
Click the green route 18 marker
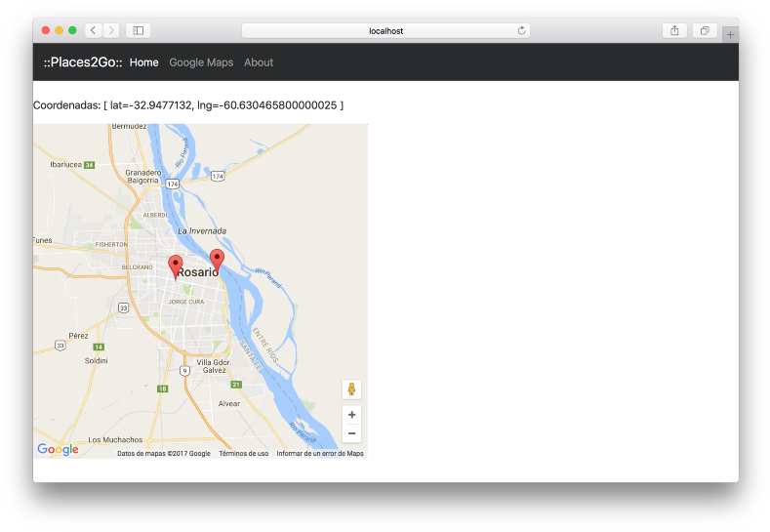(x=163, y=389)
